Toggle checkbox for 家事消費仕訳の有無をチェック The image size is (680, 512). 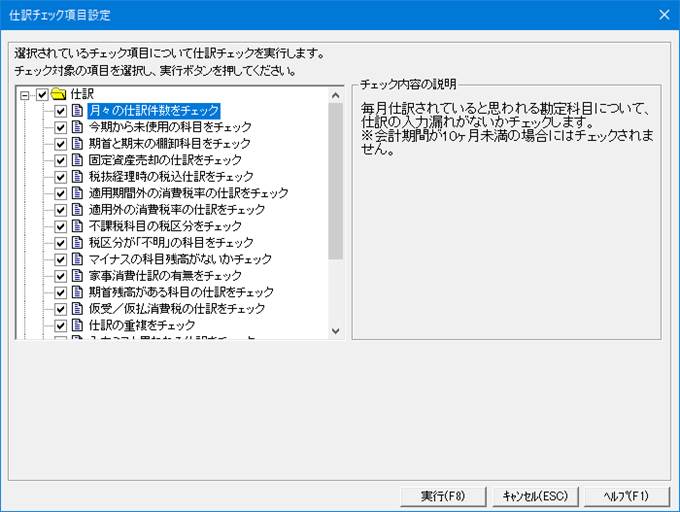coord(60,276)
